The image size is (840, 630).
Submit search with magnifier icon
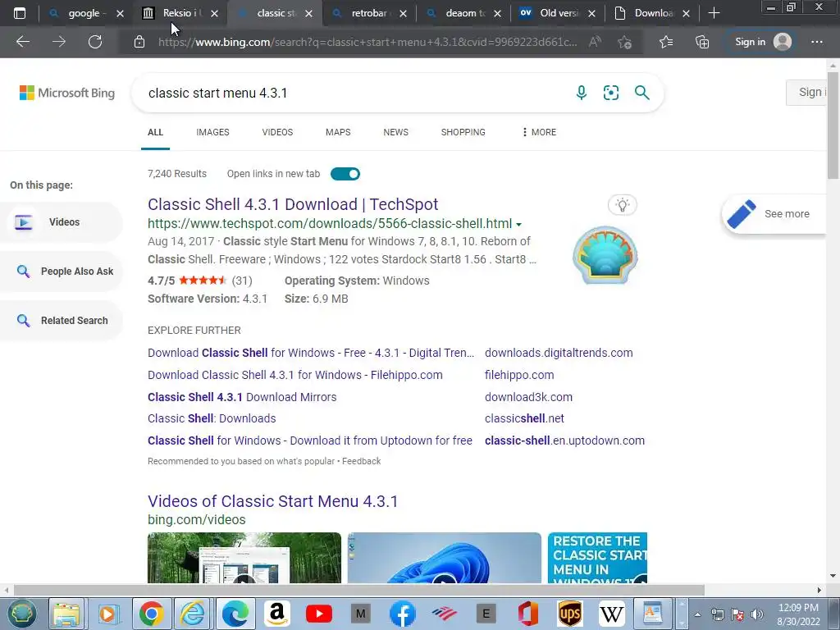coord(641,93)
